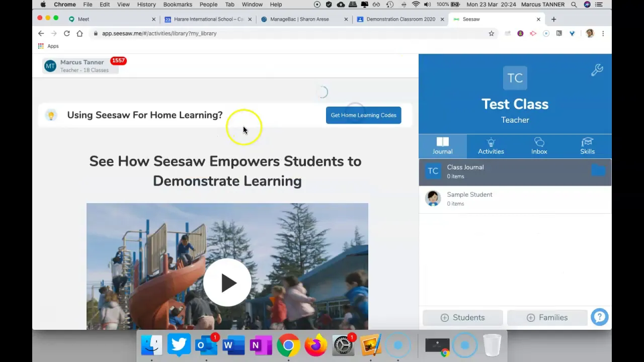Go to Chrome home page

[79, 33]
